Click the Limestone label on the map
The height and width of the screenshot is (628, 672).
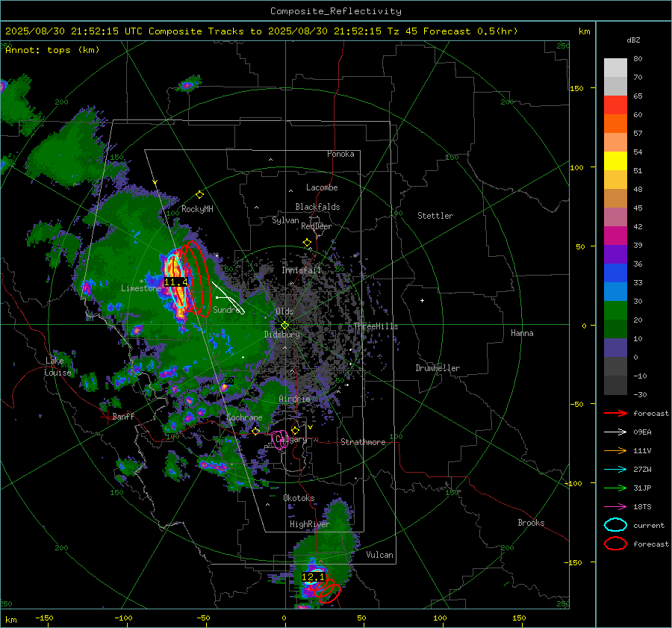coord(141,288)
